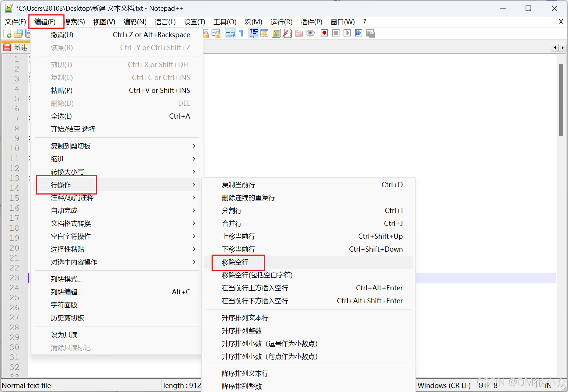The width and height of the screenshot is (568, 392).
Task: Open the 搜索(S) menu
Action: pos(74,22)
